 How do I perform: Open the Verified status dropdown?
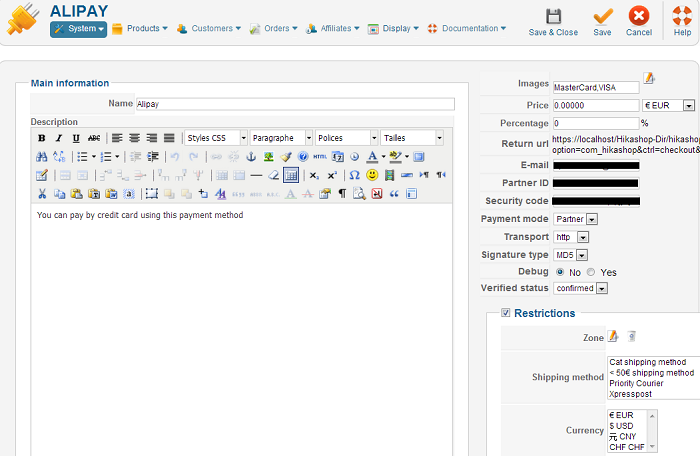[580, 288]
